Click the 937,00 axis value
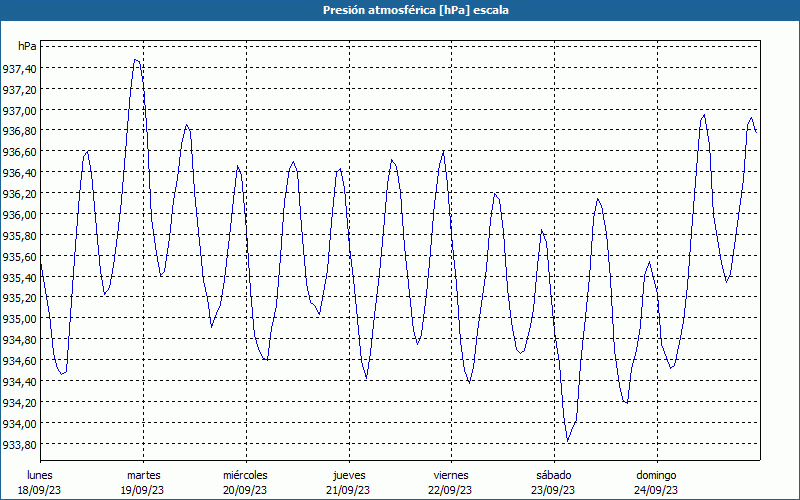Screen dimensions: 800x500 pos(20,110)
